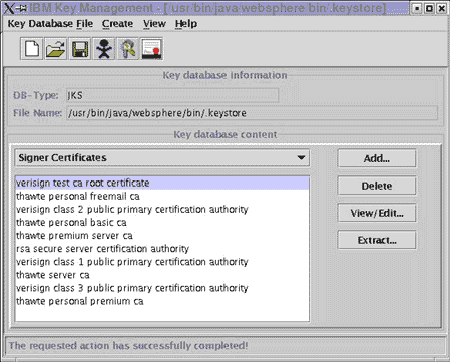Viewport: 450px width, 362px height.
Task: Select thawte server ca entry
Action: (x=162, y=275)
